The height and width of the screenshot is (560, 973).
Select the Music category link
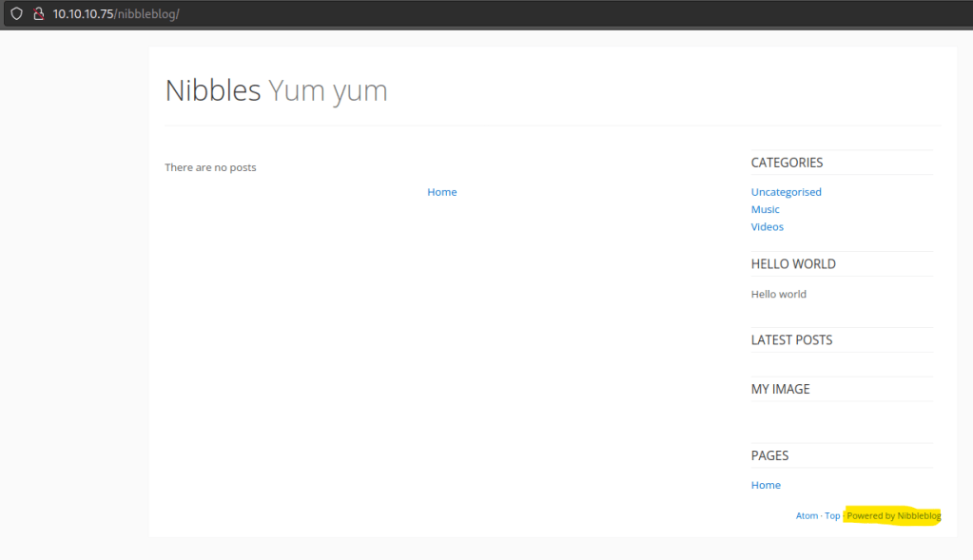click(765, 209)
